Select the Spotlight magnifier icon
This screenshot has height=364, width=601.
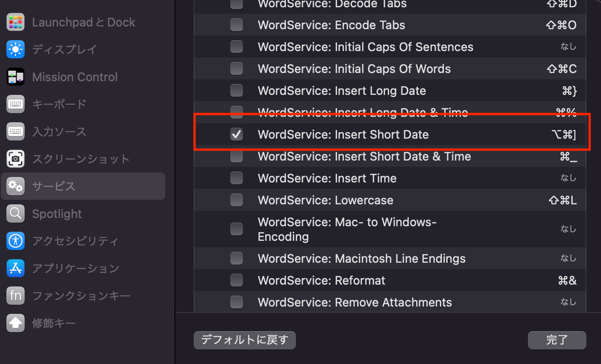click(16, 213)
